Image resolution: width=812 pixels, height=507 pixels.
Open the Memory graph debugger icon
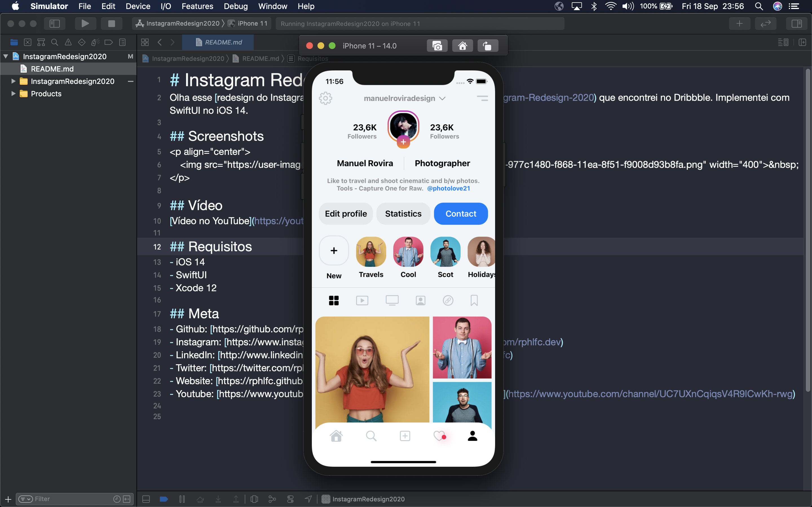(272, 499)
